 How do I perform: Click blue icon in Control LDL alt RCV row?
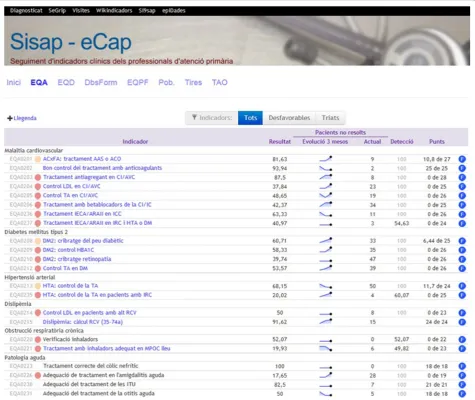(x=462, y=313)
